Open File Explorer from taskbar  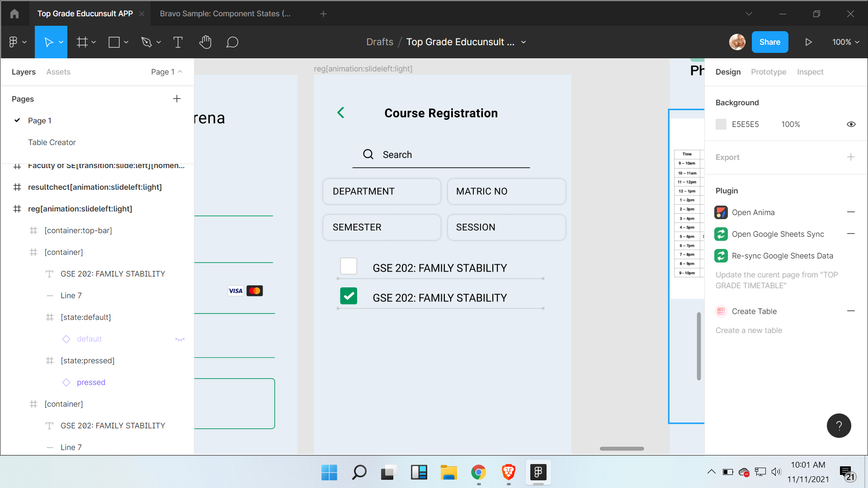coord(449,472)
